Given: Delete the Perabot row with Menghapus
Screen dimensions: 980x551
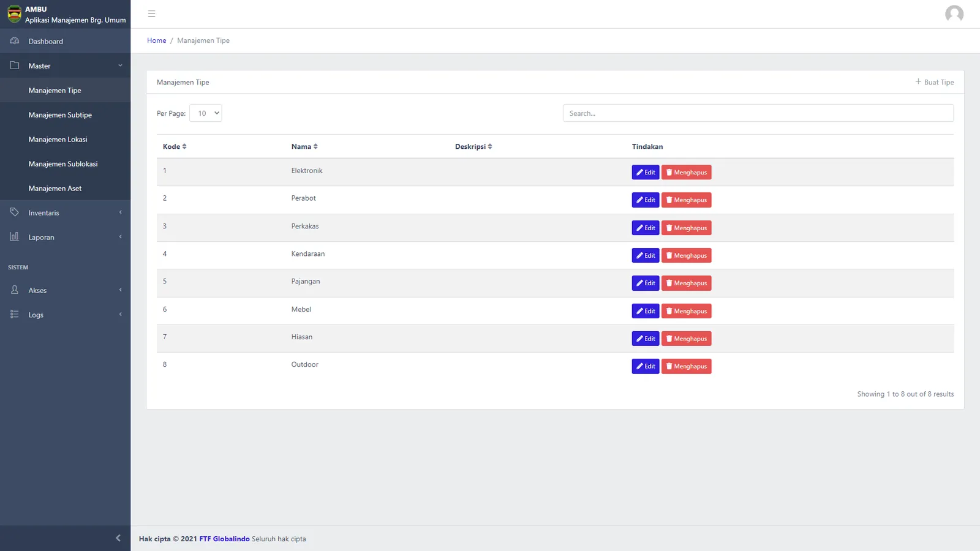Looking at the screenshot, I should click(x=687, y=200).
